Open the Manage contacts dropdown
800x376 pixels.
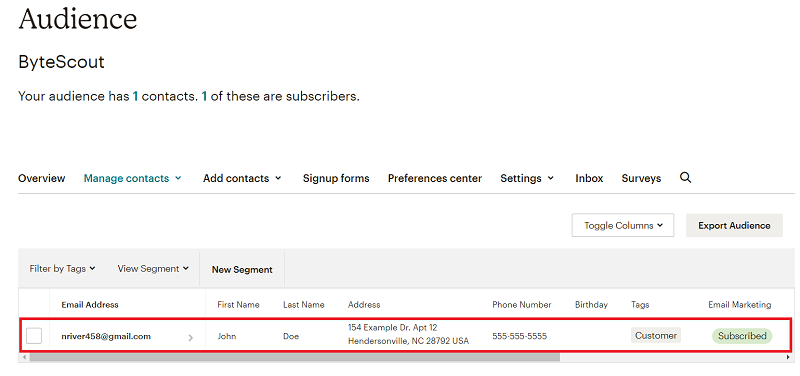pos(132,178)
